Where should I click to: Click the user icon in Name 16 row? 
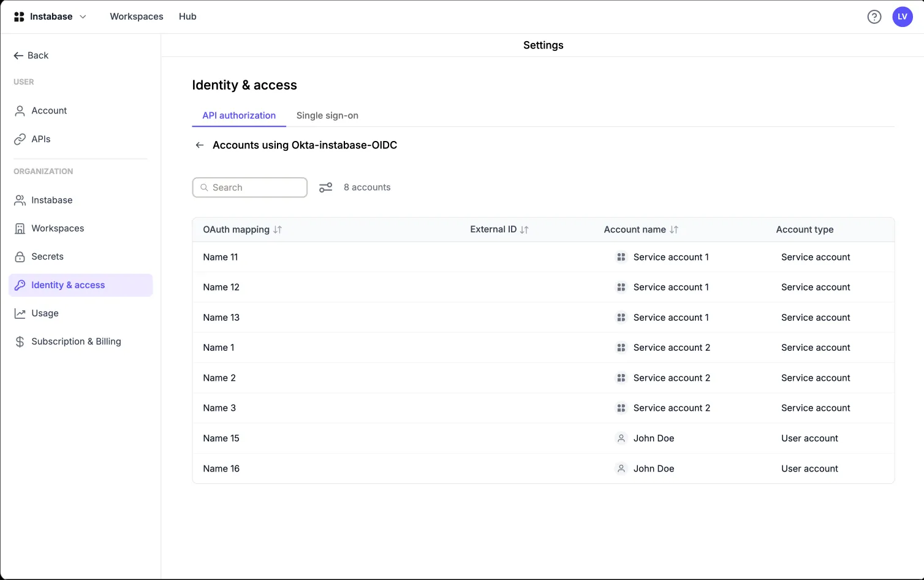click(621, 468)
